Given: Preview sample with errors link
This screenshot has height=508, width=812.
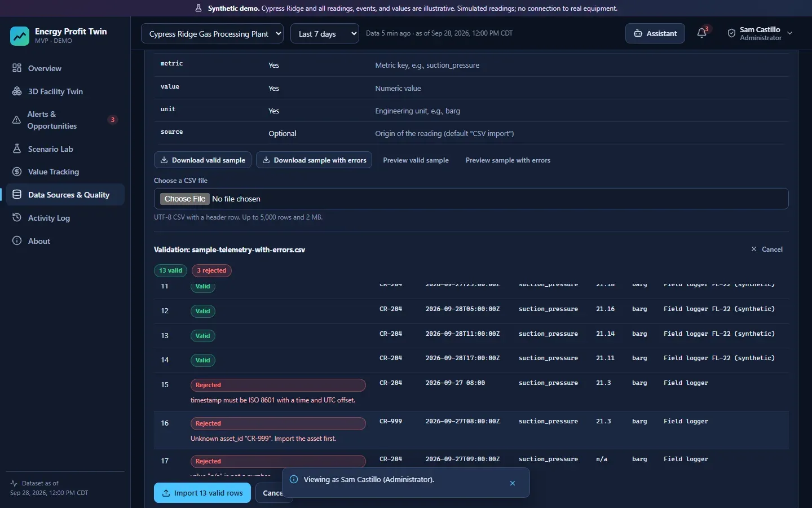Looking at the screenshot, I should pyautogui.click(x=508, y=160).
